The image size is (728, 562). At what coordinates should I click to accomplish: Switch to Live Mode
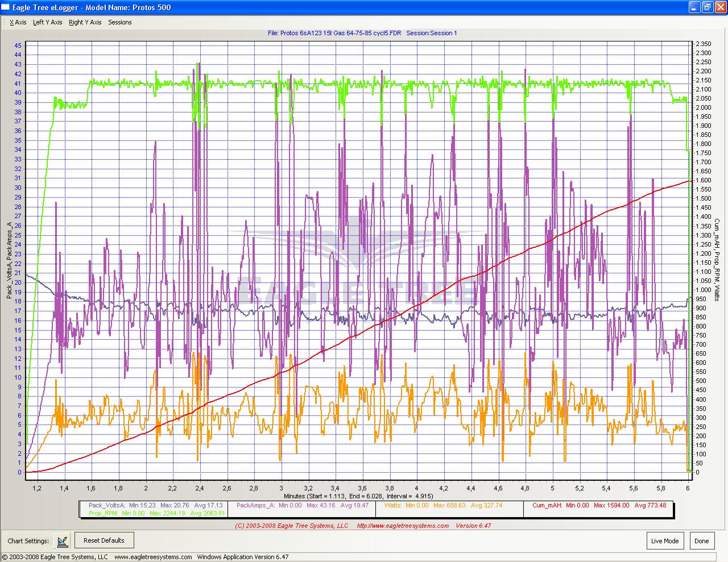coord(664,541)
